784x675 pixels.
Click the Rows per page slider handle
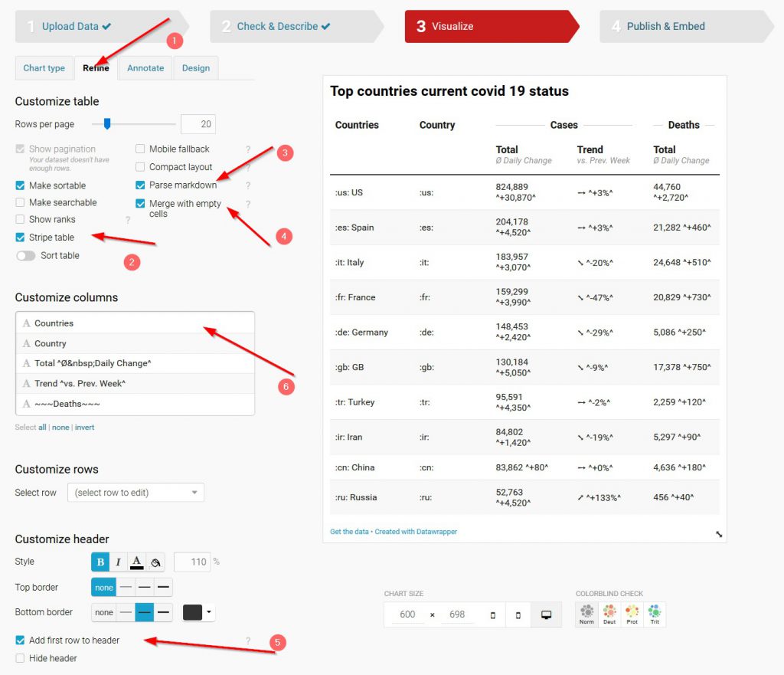[x=107, y=123]
